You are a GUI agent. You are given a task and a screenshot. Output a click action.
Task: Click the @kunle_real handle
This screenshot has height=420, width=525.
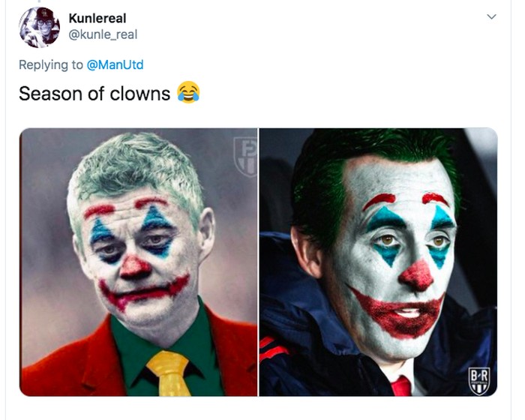(103, 34)
